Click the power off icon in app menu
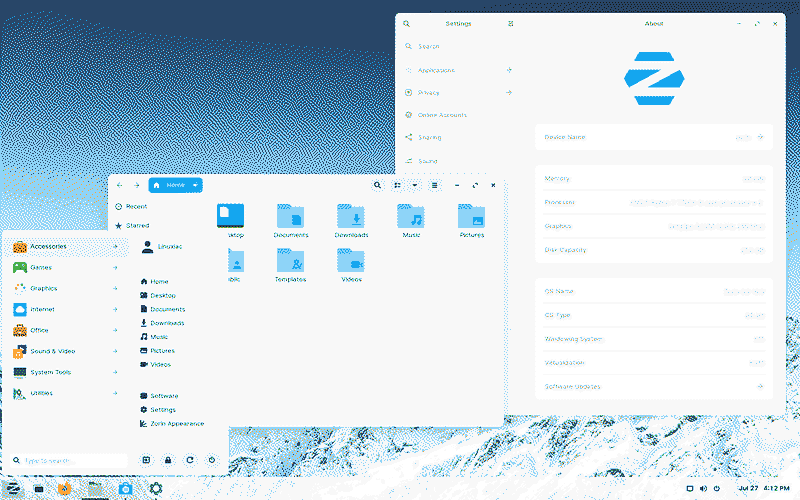The width and height of the screenshot is (800, 500). tap(212, 460)
